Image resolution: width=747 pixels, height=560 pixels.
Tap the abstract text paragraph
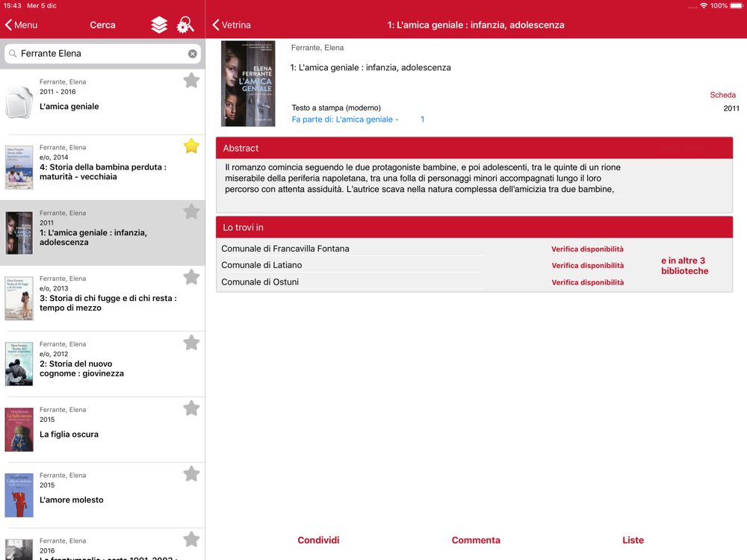pos(423,178)
